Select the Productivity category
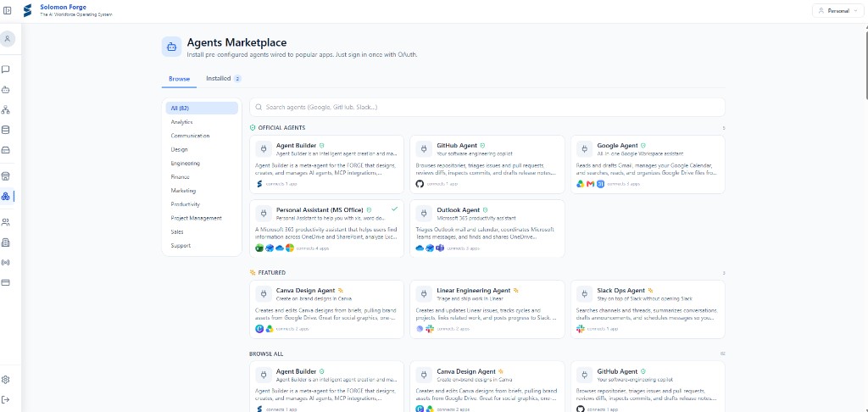Screen dimensions: 868x412 point(202,204)
